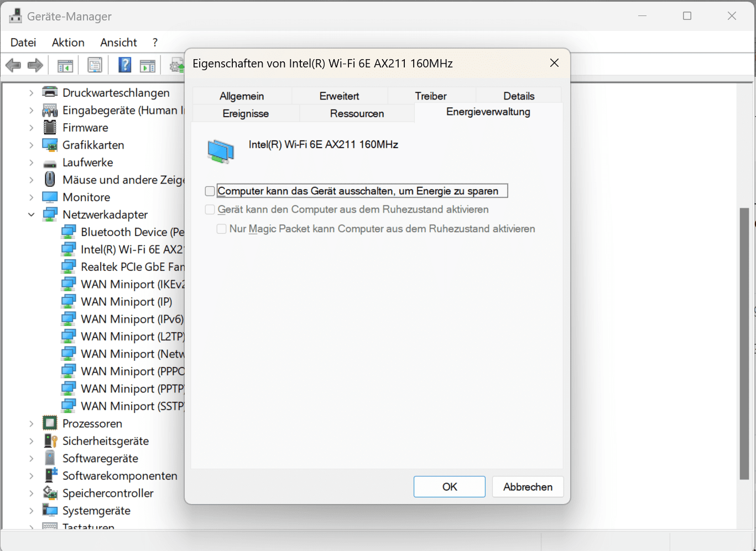Select WAN Miniport (L2TP) in the tree
The height and width of the screenshot is (551, 756).
click(132, 337)
